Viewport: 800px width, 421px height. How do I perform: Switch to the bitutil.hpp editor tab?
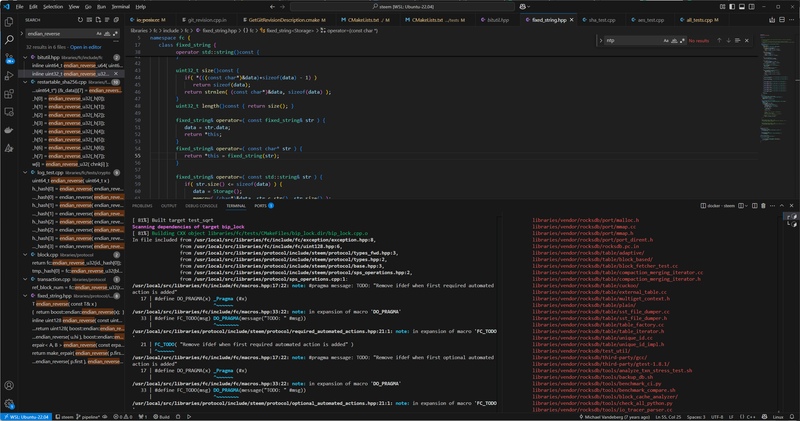495,20
